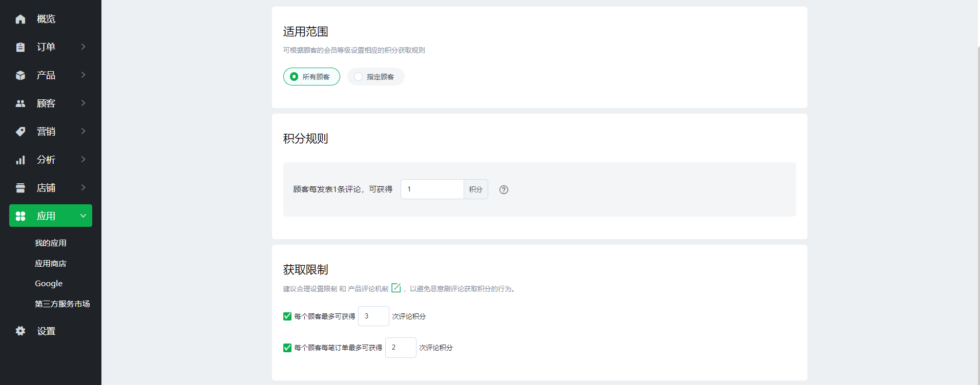Image resolution: width=980 pixels, height=385 pixels.
Task: Click the 产品评论机制 link text
Action: [368, 289]
